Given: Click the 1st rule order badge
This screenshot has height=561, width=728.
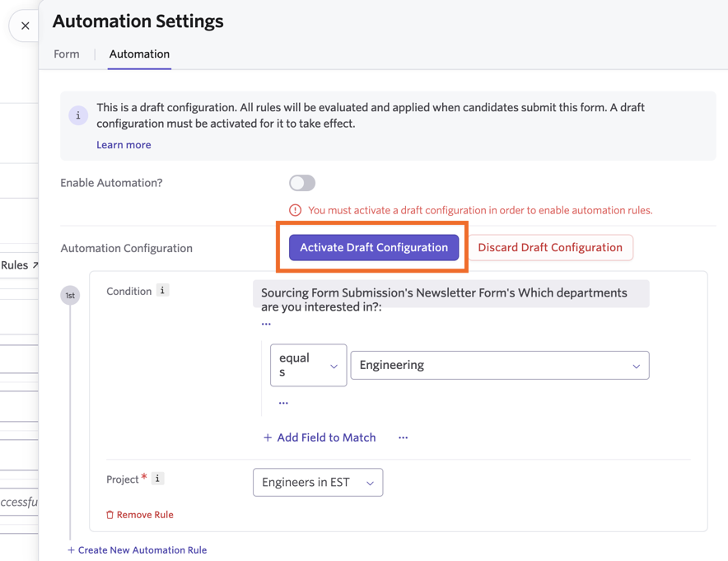Looking at the screenshot, I should coord(70,296).
